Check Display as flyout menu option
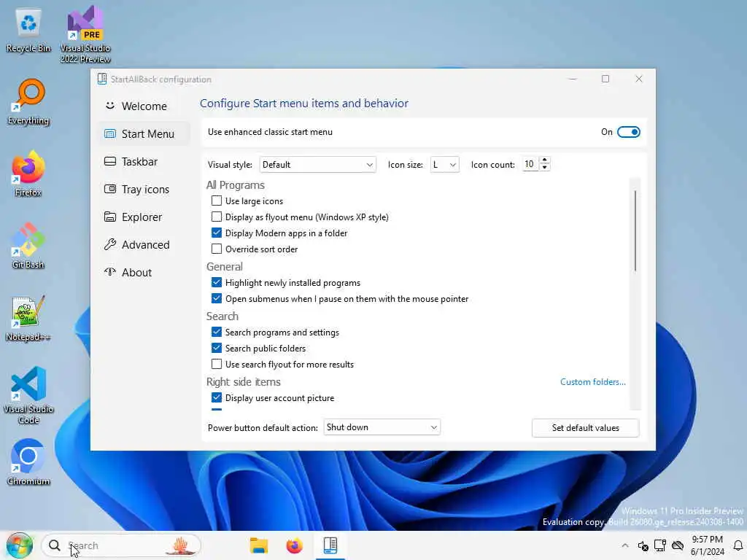 coord(217,217)
